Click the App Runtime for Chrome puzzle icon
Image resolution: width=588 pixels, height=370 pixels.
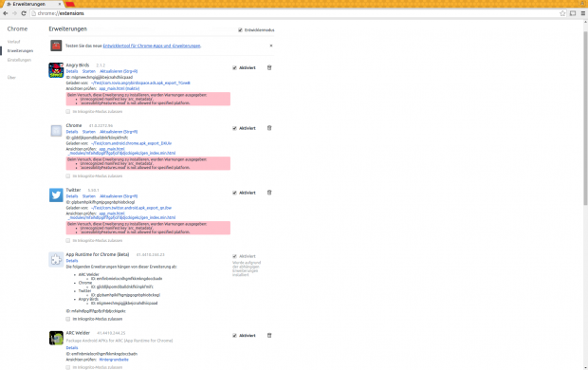click(56, 260)
